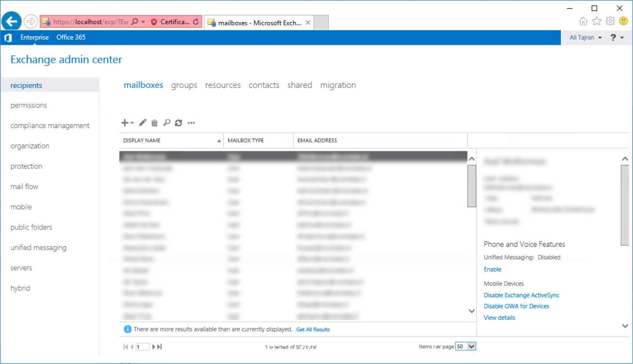Click the search magnifier in address bar
This screenshot has height=364, width=633.
pyautogui.click(x=135, y=22)
